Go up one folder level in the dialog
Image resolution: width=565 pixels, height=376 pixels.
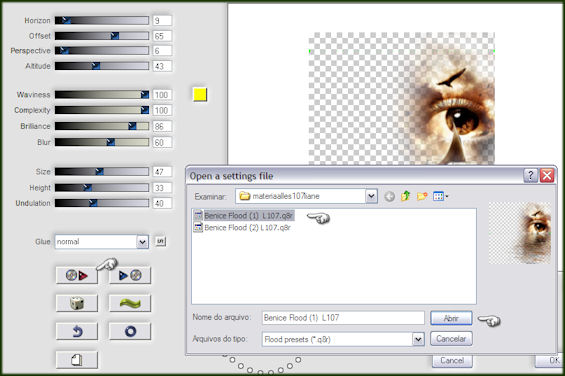coord(405,196)
